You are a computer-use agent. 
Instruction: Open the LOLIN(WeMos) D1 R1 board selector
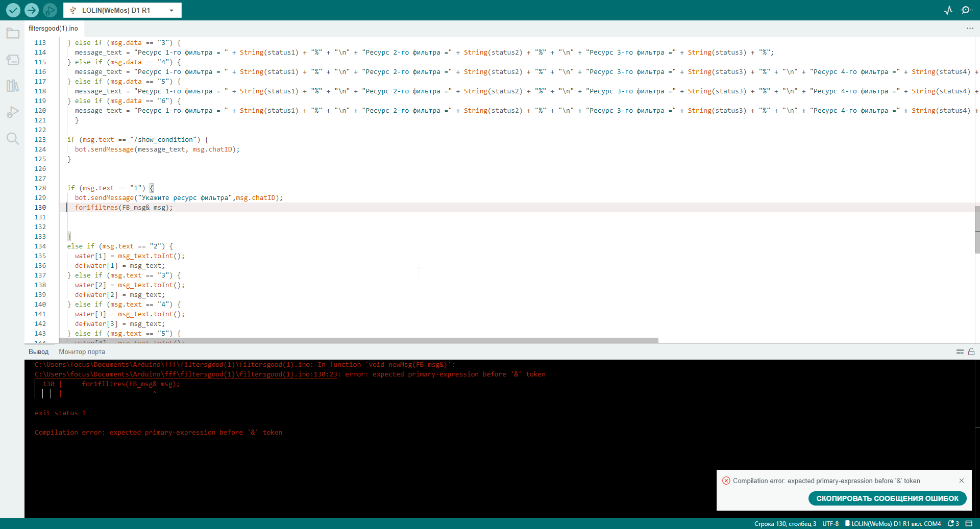coord(122,10)
